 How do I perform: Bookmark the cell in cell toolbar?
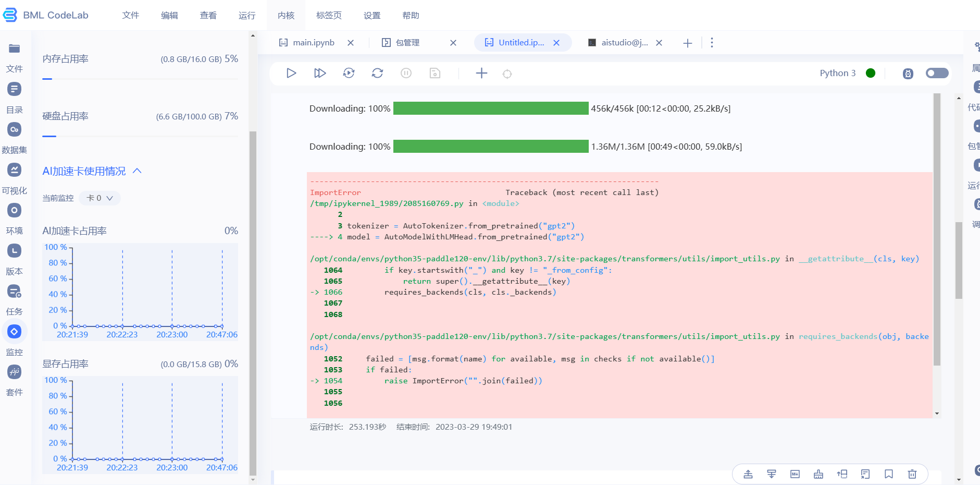click(x=888, y=474)
